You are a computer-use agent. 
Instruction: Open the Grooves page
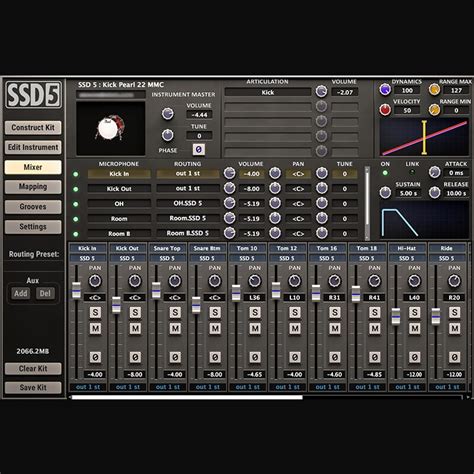[33, 207]
